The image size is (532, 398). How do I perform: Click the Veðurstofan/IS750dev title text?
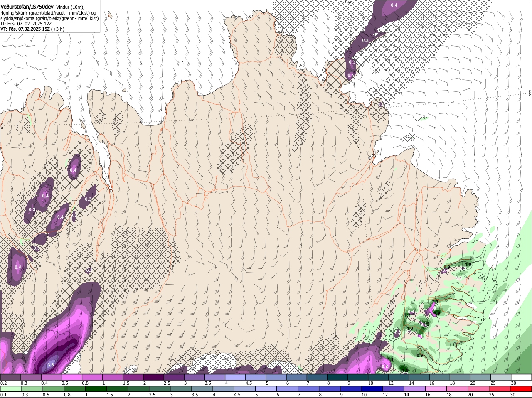click(x=27, y=6)
